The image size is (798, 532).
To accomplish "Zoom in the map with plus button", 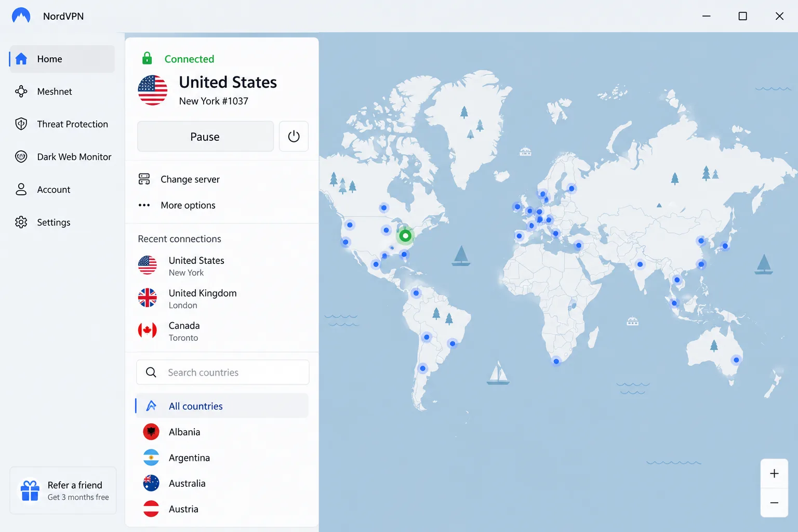I will 774,473.
